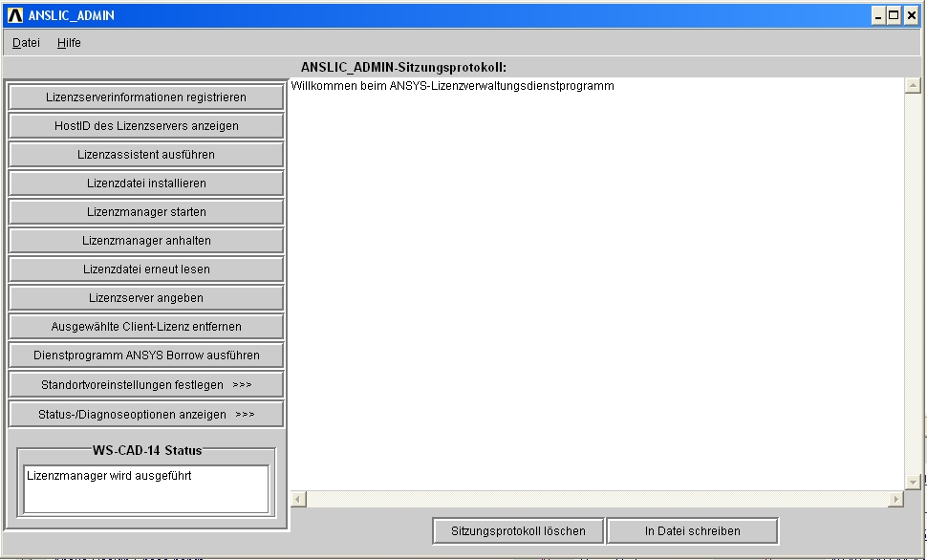
Task: Click horizontal scrollbar right arrow
Action: pyautogui.click(x=896, y=499)
